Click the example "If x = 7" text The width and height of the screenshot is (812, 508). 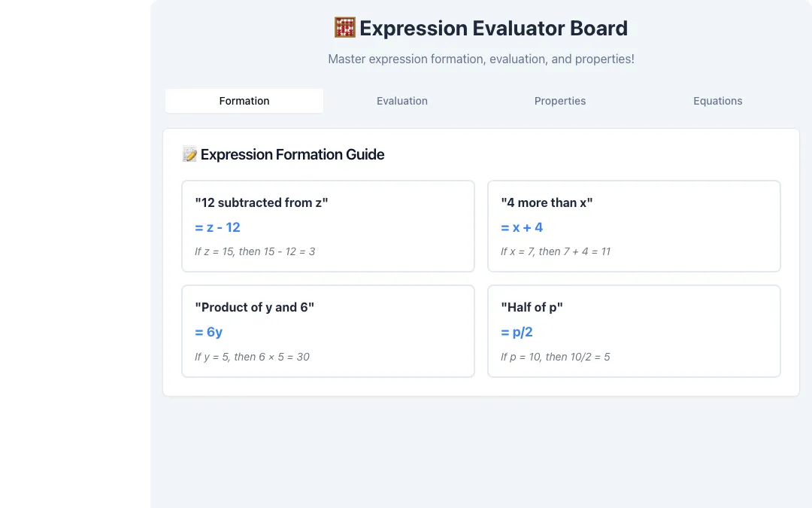(x=556, y=252)
